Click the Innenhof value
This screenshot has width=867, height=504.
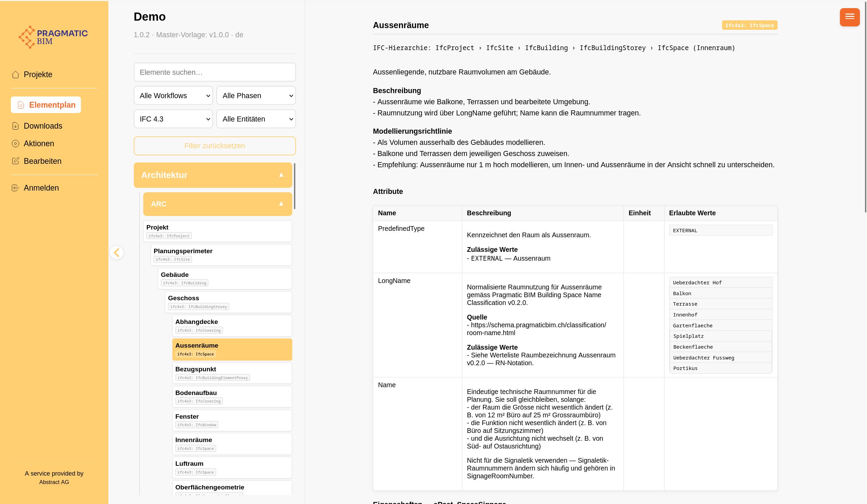coord(720,314)
